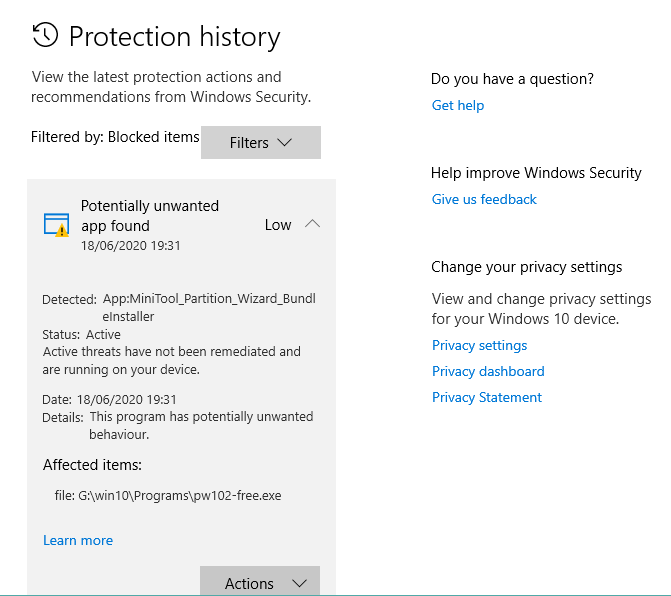The image size is (671, 596).
Task: Open the Learn more link
Action: tap(78, 540)
